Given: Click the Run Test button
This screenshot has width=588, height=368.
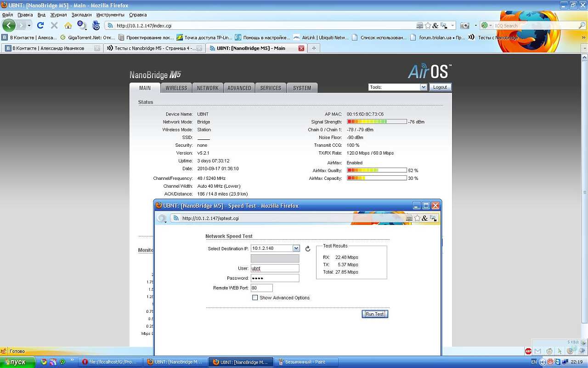Looking at the screenshot, I should pyautogui.click(x=375, y=314).
